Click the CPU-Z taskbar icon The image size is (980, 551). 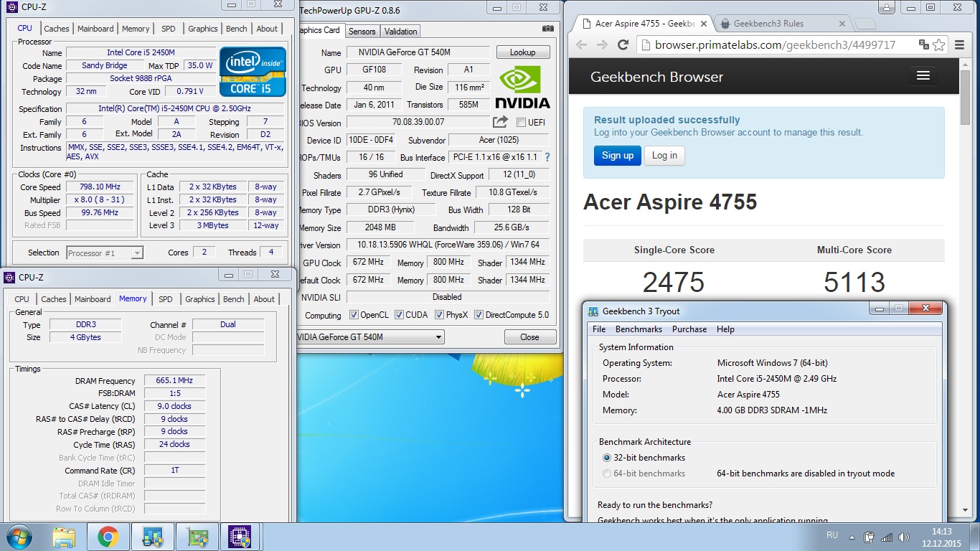point(239,537)
